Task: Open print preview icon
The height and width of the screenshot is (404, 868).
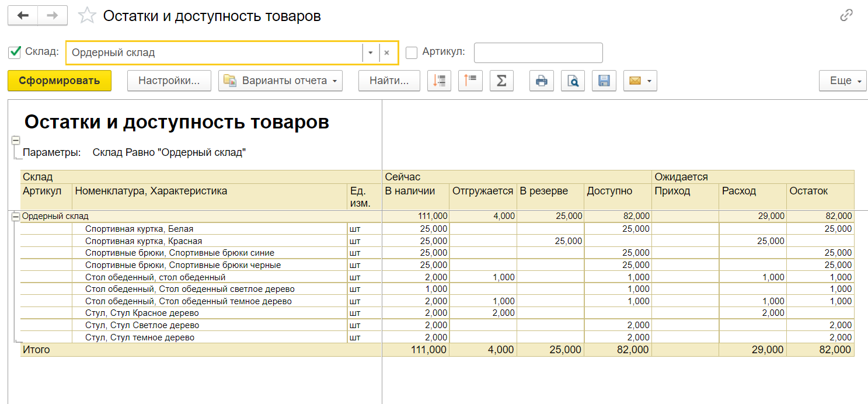Action: tap(573, 81)
